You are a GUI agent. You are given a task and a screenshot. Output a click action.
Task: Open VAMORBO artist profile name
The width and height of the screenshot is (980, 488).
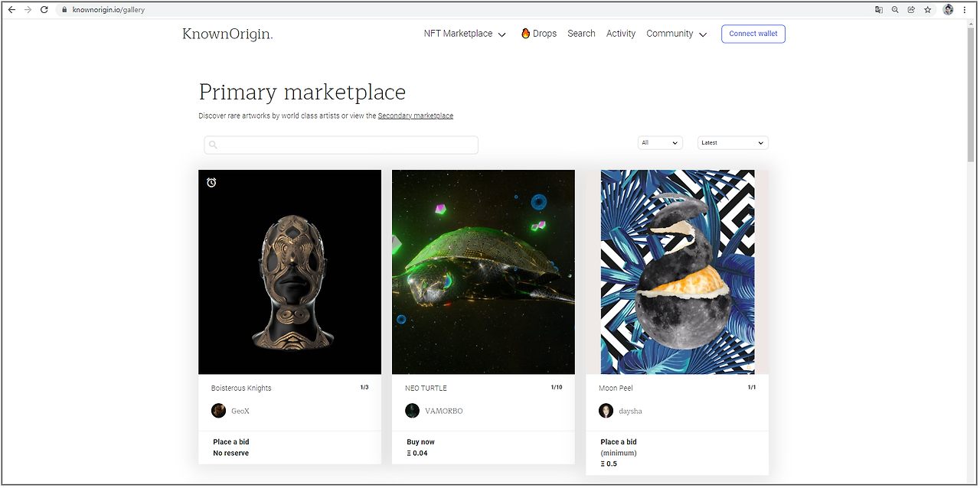pyautogui.click(x=444, y=412)
